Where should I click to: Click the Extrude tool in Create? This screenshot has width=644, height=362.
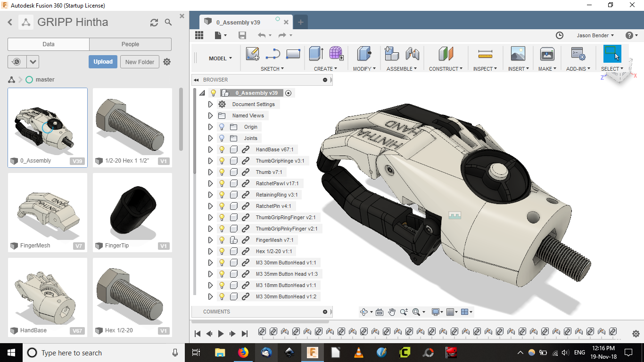(316, 54)
